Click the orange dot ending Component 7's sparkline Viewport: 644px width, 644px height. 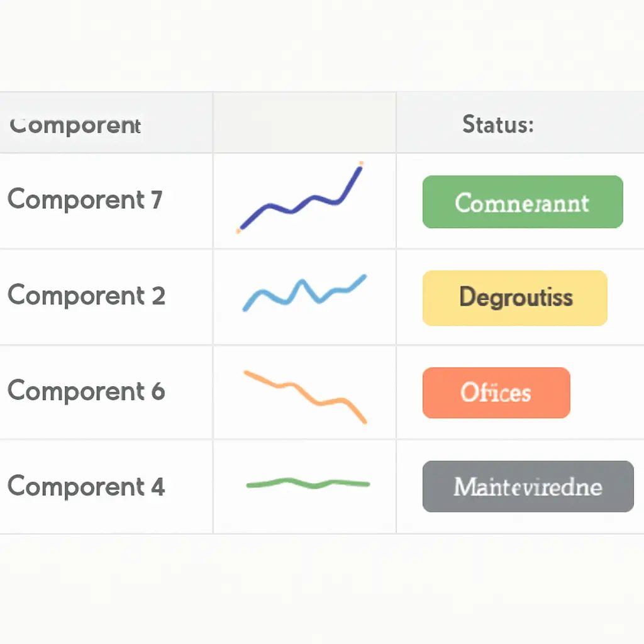click(361, 164)
